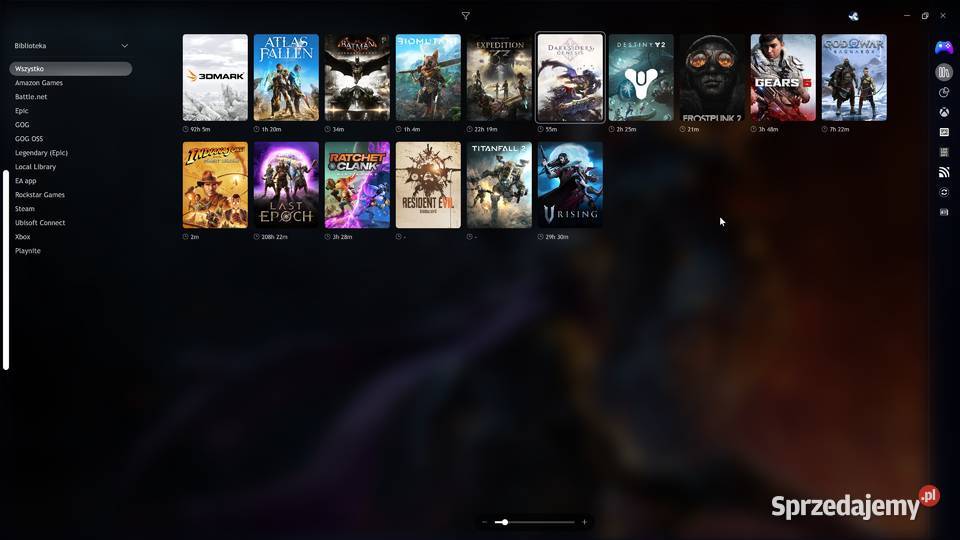Screen dimensions: 960x540
Task: Open the Atlas Fallen game cover
Action: click(x=286, y=77)
